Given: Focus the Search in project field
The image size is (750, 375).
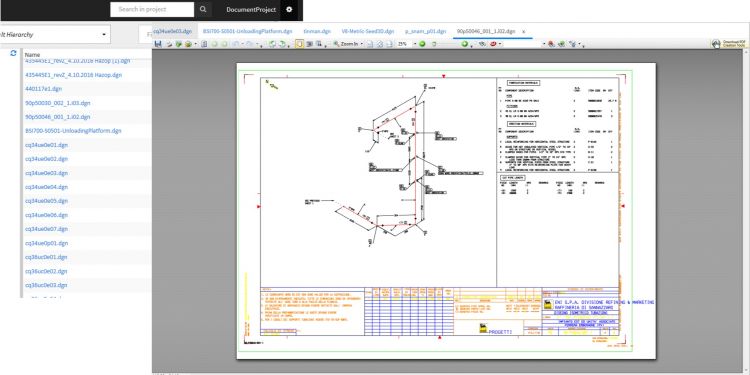Looking at the screenshot, I should click(x=152, y=9).
